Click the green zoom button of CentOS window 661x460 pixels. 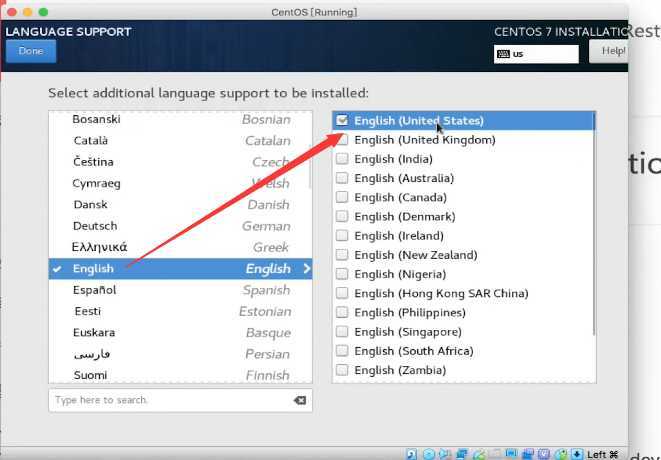[43, 12]
